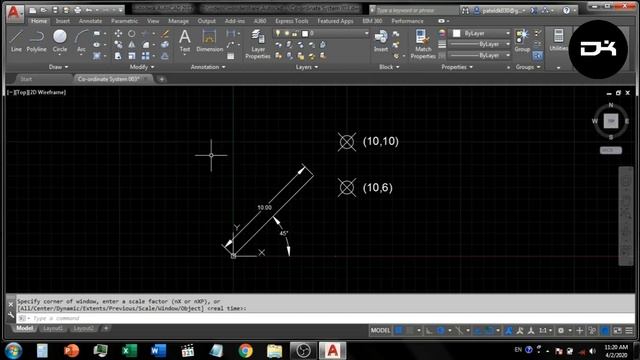Open the Utilities panel

(558, 40)
